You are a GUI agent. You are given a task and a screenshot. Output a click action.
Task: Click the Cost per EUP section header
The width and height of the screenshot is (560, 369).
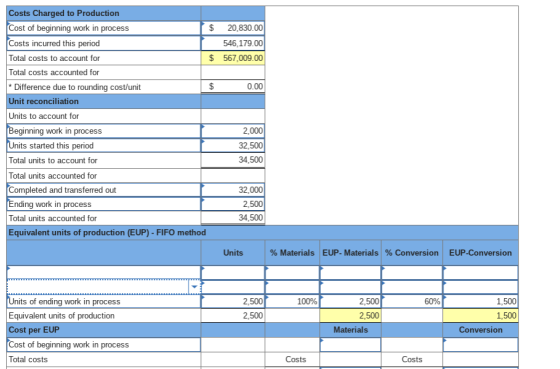point(104,330)
